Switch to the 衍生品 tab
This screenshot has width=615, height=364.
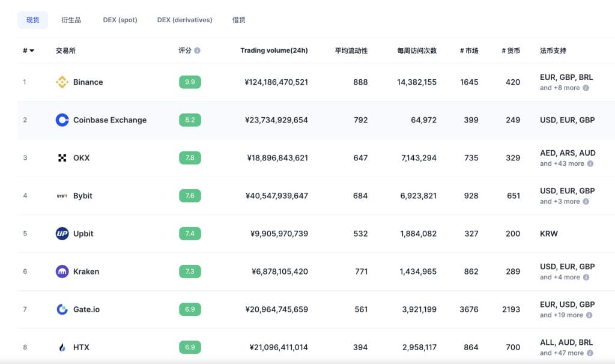71,20
